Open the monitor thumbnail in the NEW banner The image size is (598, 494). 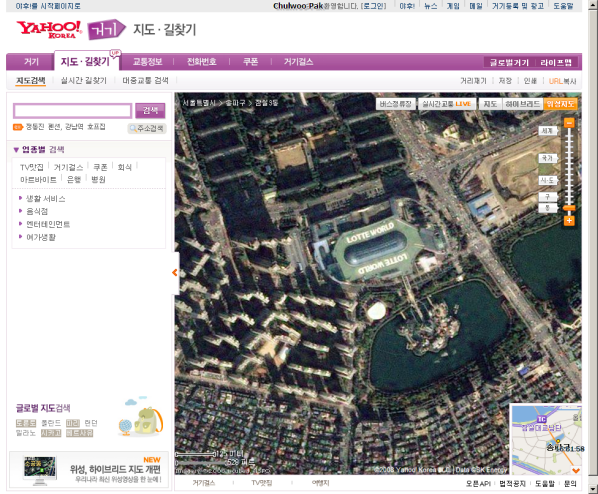point(39,470)
